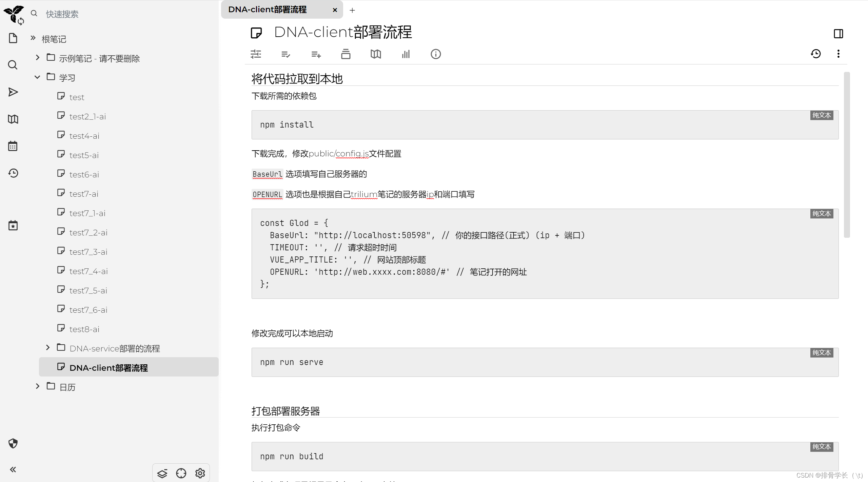Click the OPENURL inline code text

[267, 194]
